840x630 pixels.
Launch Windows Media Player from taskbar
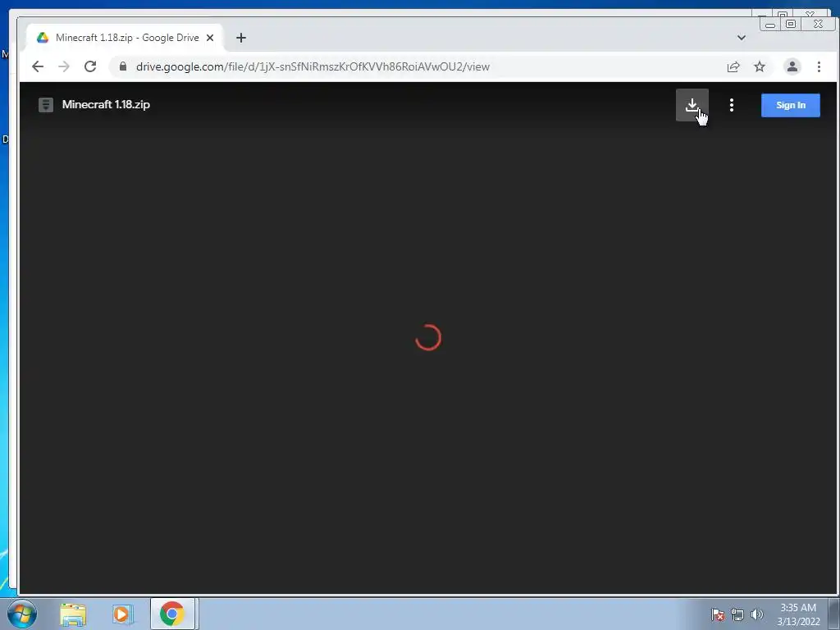(x=122, y=614)
